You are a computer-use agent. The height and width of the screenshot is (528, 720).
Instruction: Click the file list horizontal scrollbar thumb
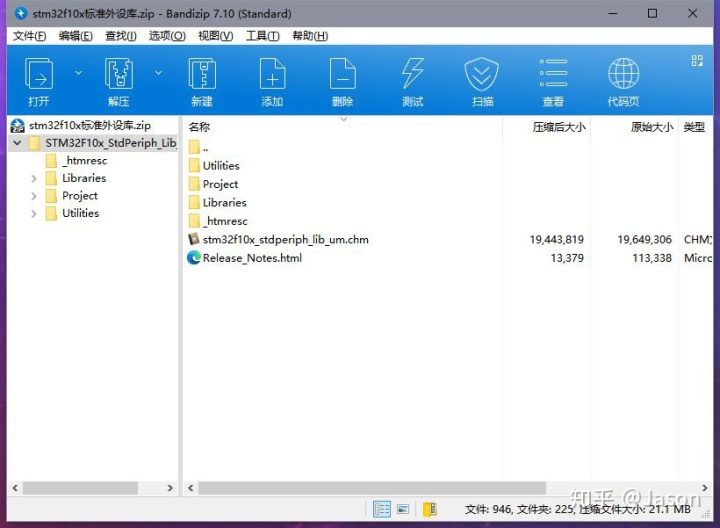point(372,488)
